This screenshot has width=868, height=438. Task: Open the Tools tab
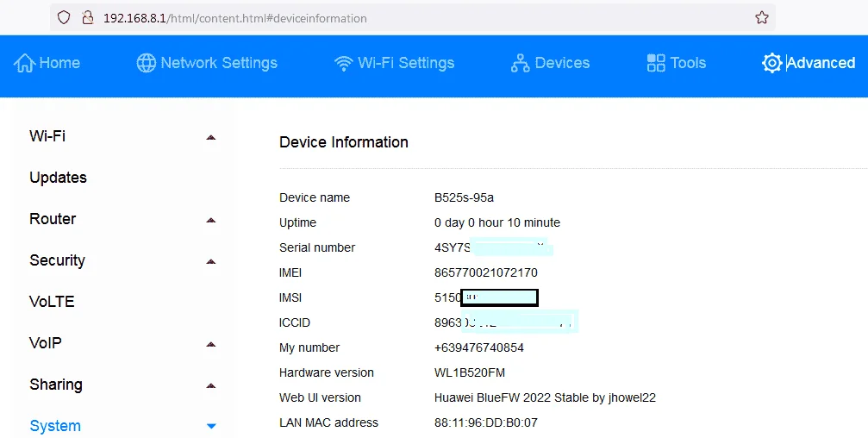[677, 63]
